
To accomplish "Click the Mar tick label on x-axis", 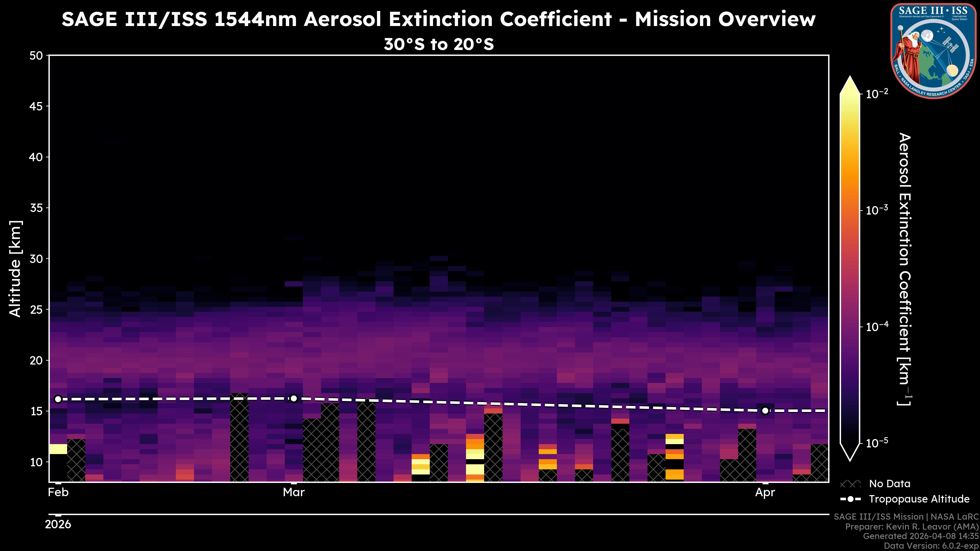I will 293,492.
